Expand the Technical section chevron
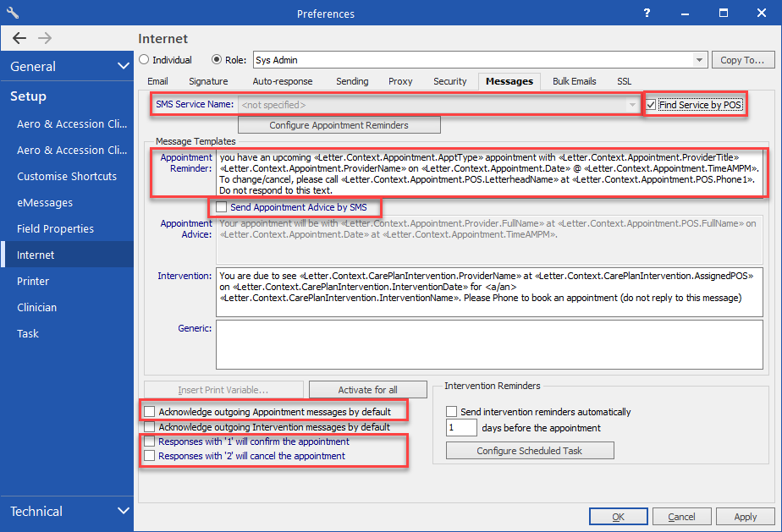The image size is (782, 532). [124, 511]
